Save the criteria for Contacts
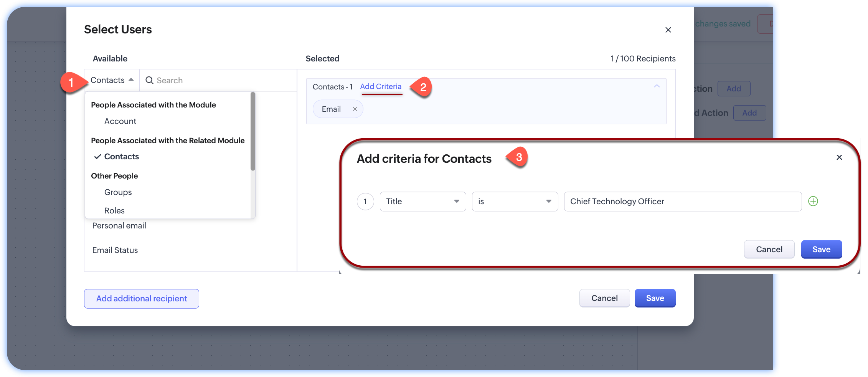This screenshot has width=868, height=377. (821, 250)
